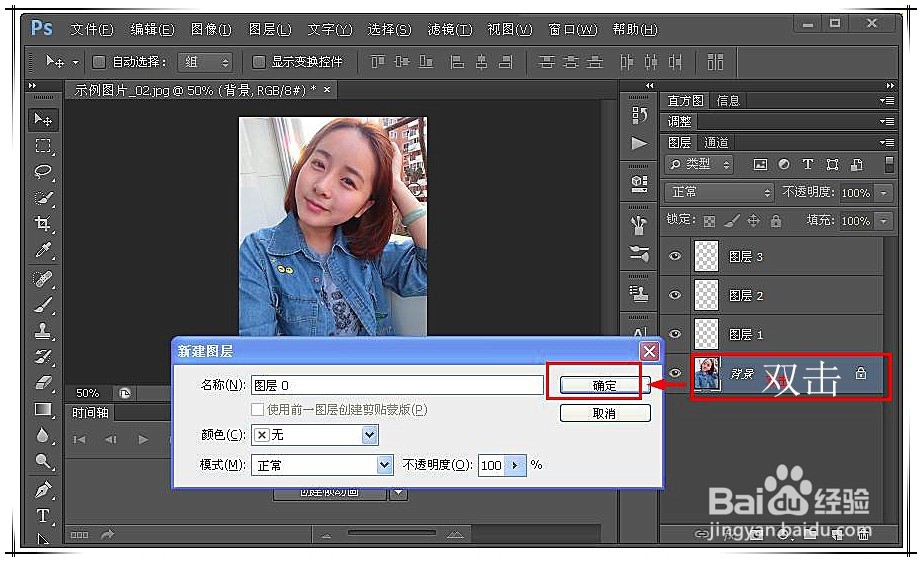
Task: Select the Rectangular Marquee tool
Action: pyautogui.click(x=43, y=145)
